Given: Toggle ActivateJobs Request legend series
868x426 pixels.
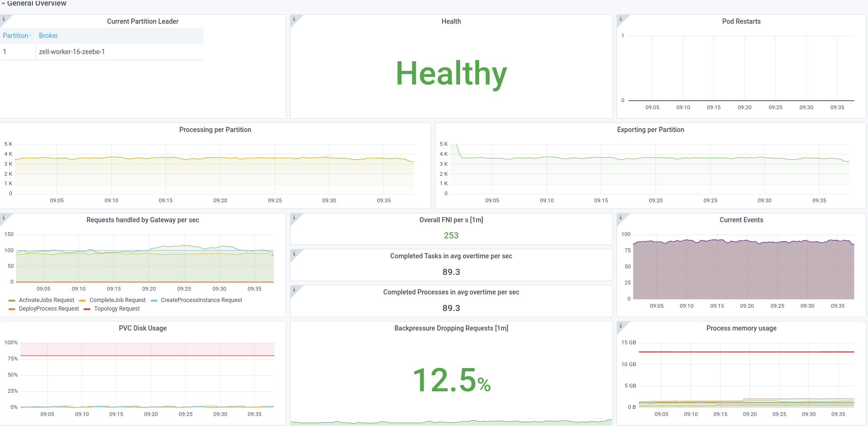Looking at the screenshot, I should 47,300.
